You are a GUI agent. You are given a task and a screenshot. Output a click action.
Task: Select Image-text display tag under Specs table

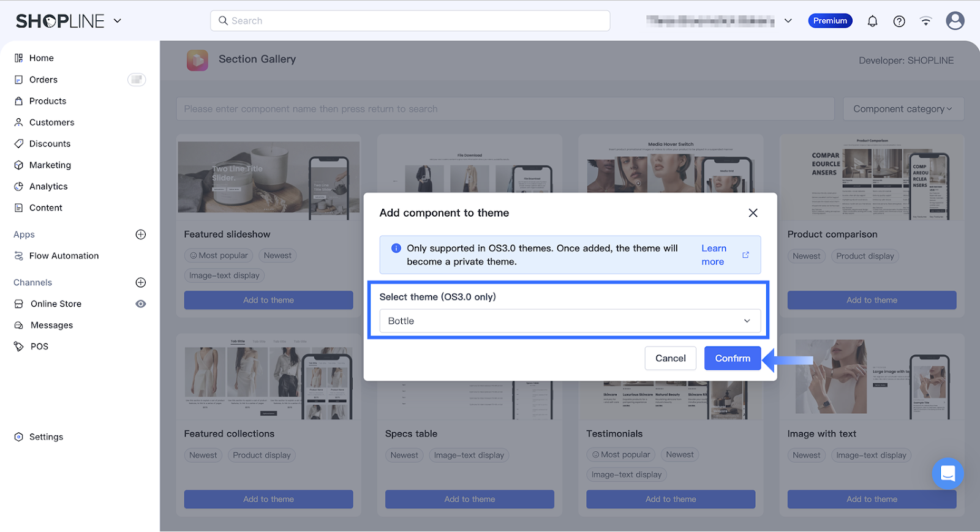tap(469, 455)
